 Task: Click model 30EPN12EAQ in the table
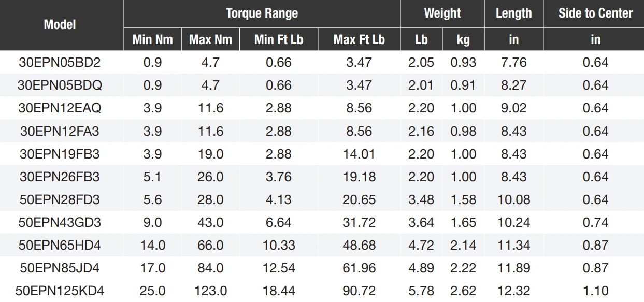pos(60,108)
